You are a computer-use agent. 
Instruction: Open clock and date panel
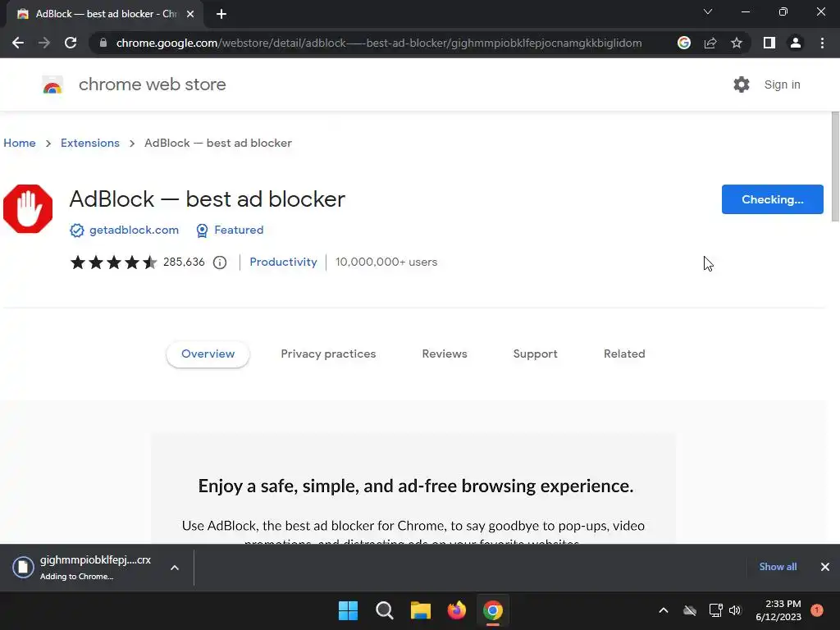pyautogui.click(x=778, y=610)
